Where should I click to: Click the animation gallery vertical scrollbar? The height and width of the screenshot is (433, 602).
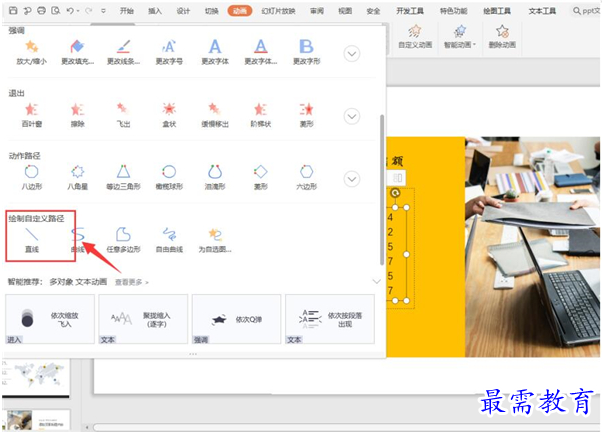(x=382, y=190)
